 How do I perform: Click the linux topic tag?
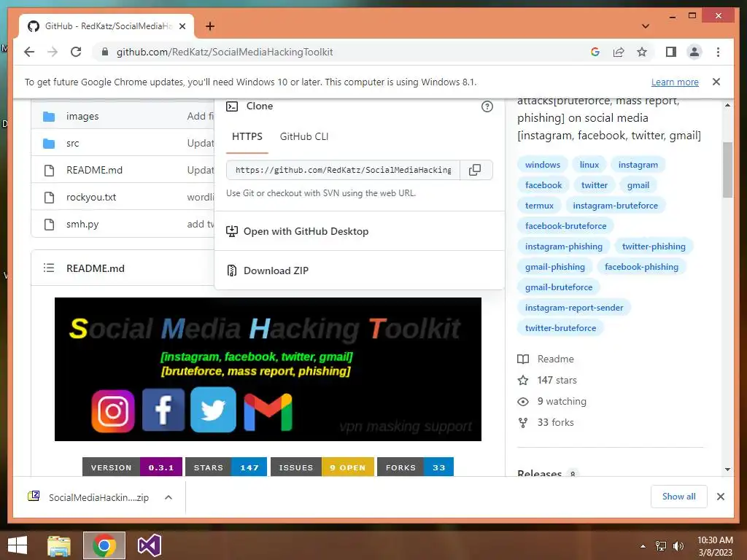(x=589, y=165)
